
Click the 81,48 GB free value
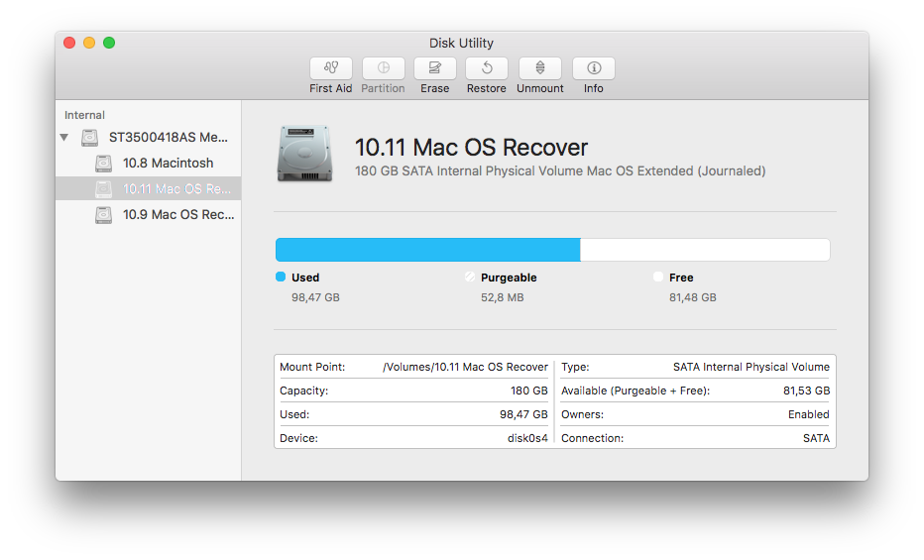click(x=692, y=297)
